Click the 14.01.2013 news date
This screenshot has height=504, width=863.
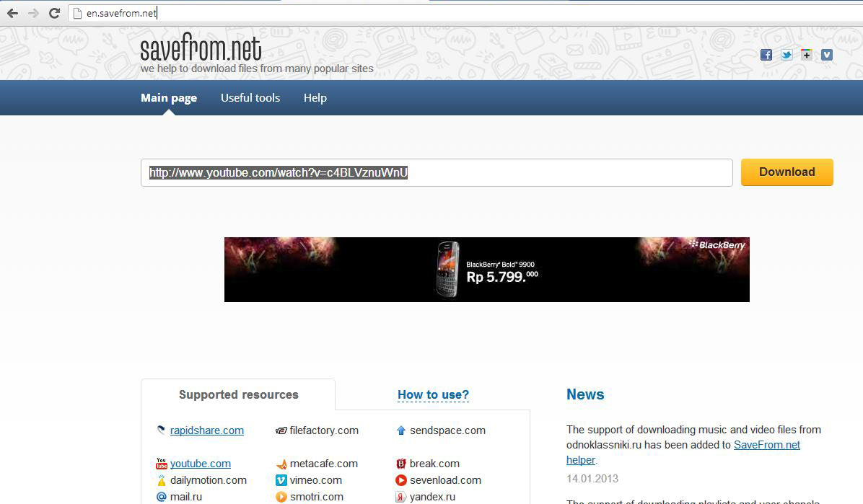pos(592,479)
